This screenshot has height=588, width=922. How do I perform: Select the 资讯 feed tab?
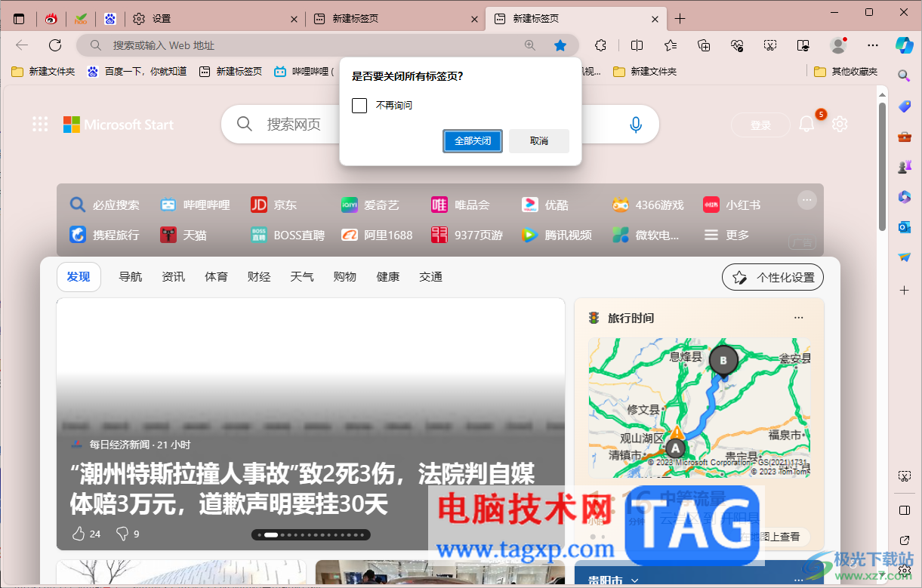point(173,277)
